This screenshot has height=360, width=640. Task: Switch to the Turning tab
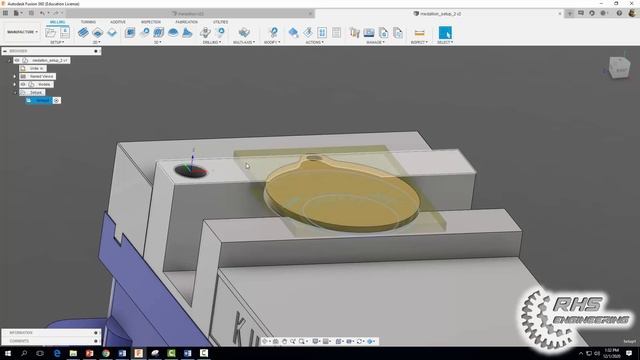coord(88,22)
